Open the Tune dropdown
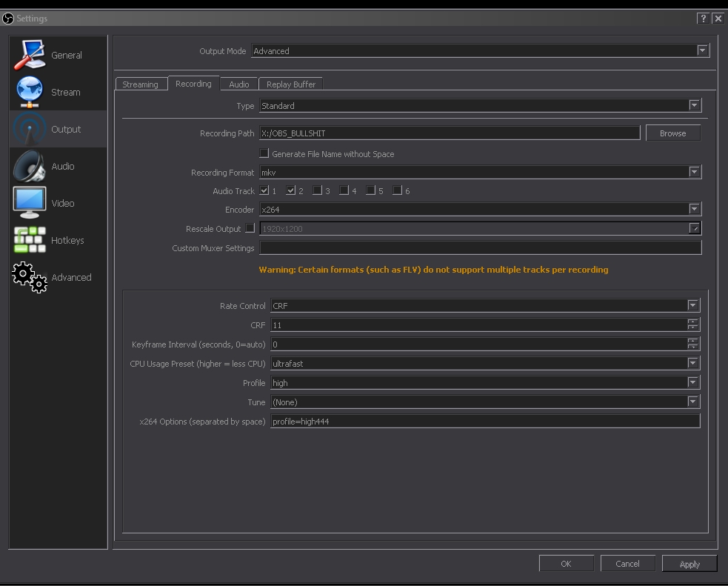 point(485,402)
